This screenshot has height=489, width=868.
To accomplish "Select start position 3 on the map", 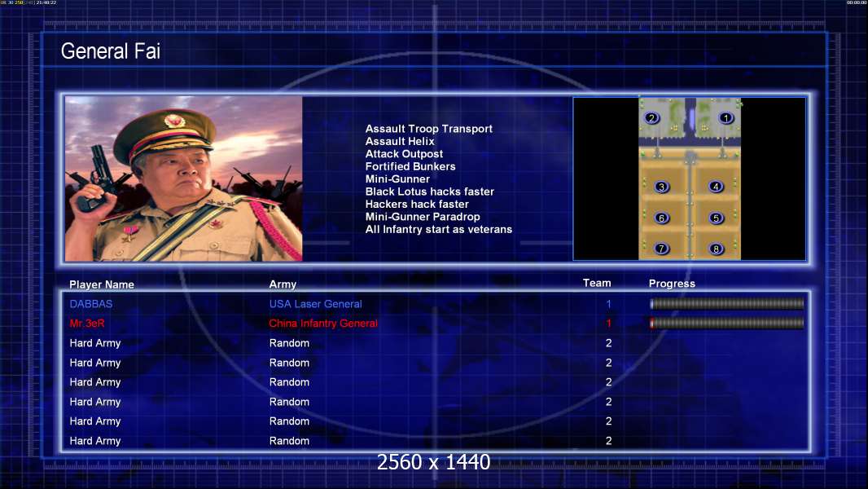I will tap(661, 187).
